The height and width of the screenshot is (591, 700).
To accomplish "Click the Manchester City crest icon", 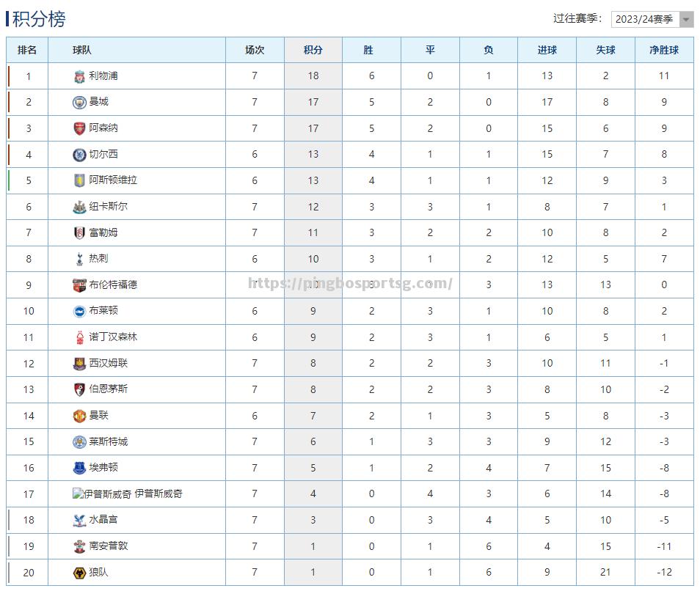I will 79,102.
